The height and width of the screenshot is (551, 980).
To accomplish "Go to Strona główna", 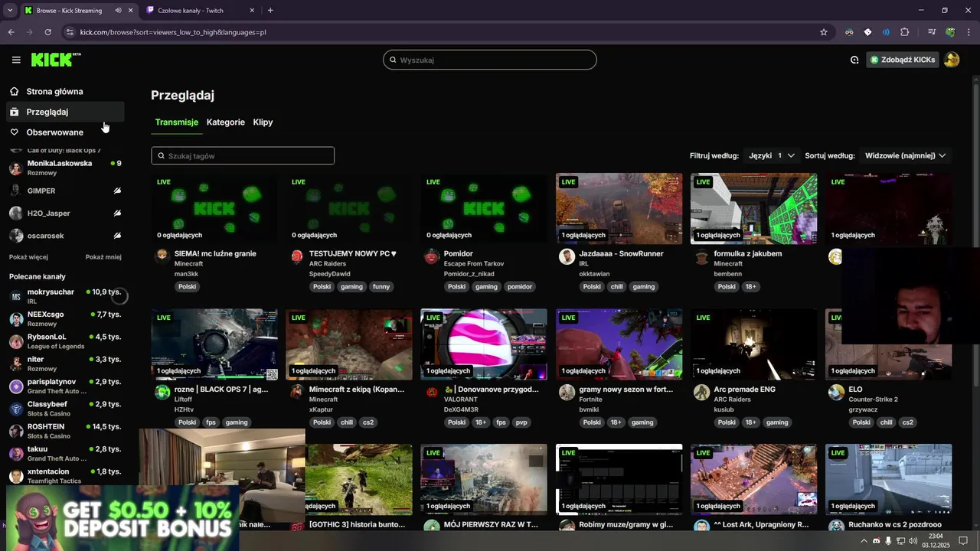I will (64, 91).
